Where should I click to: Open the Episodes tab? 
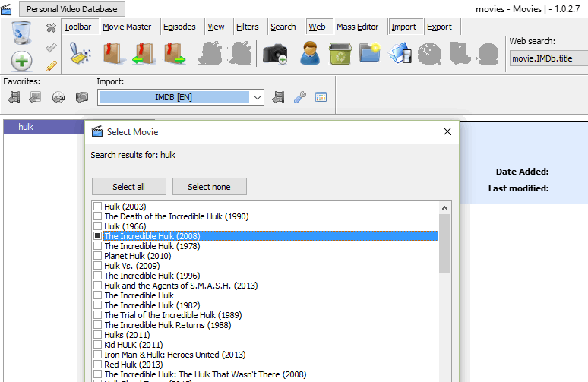(x=179, y=27)
